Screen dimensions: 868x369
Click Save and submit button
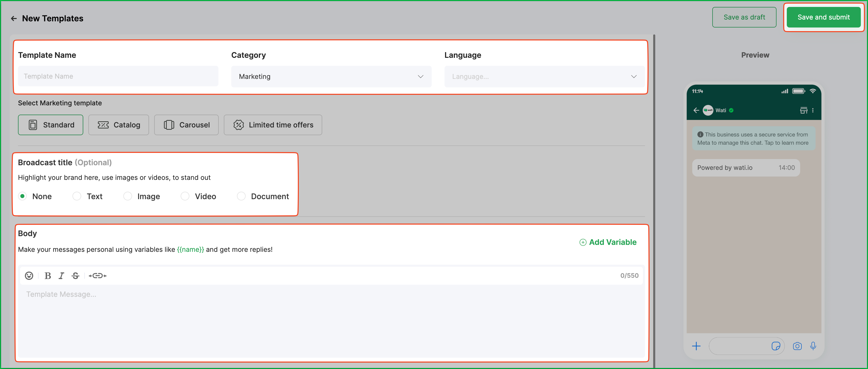823,17
